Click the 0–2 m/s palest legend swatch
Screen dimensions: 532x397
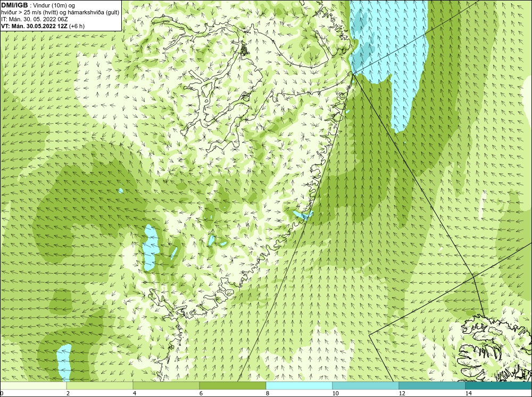(33, 385)
